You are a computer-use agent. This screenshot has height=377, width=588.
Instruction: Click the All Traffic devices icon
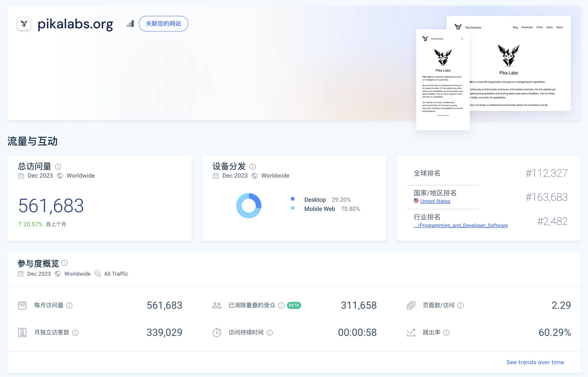click(x=97, y=274)
